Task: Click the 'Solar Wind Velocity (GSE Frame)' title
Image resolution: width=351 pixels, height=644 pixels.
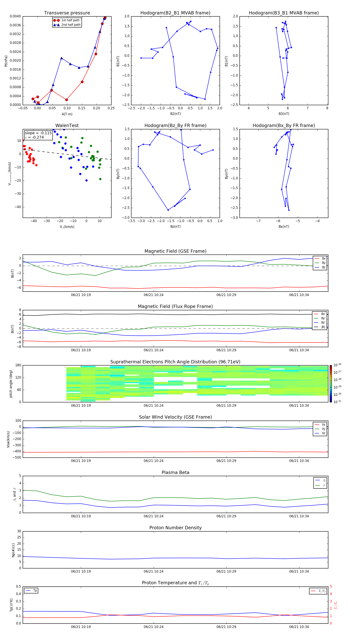Action: click(175, 417)
